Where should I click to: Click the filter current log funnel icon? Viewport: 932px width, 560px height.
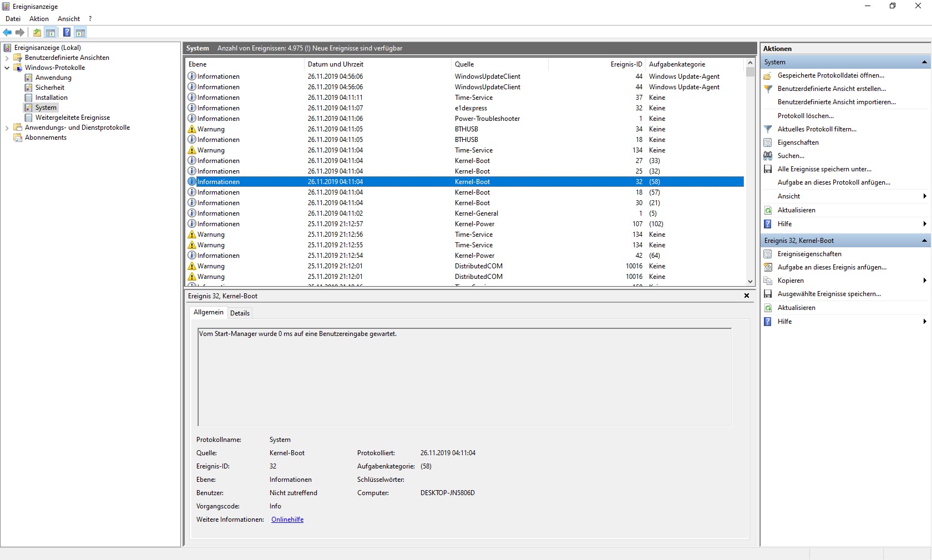tap(768, 129)
